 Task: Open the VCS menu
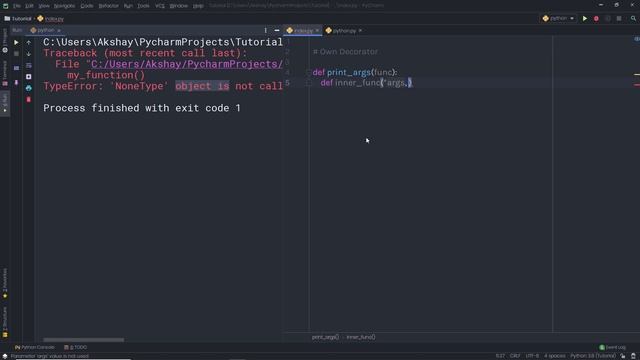coord(160,6)
